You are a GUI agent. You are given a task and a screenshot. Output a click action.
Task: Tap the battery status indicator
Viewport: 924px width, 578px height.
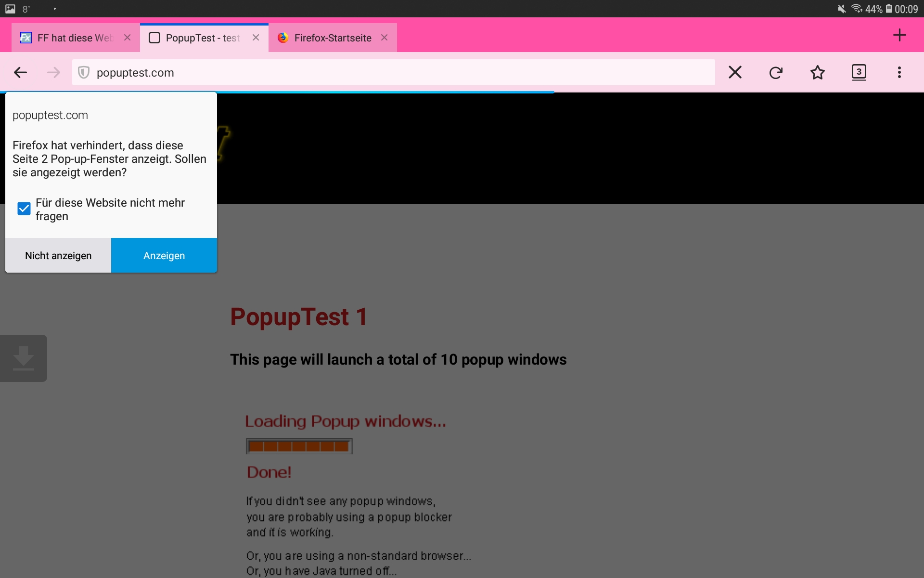point(889,9)
